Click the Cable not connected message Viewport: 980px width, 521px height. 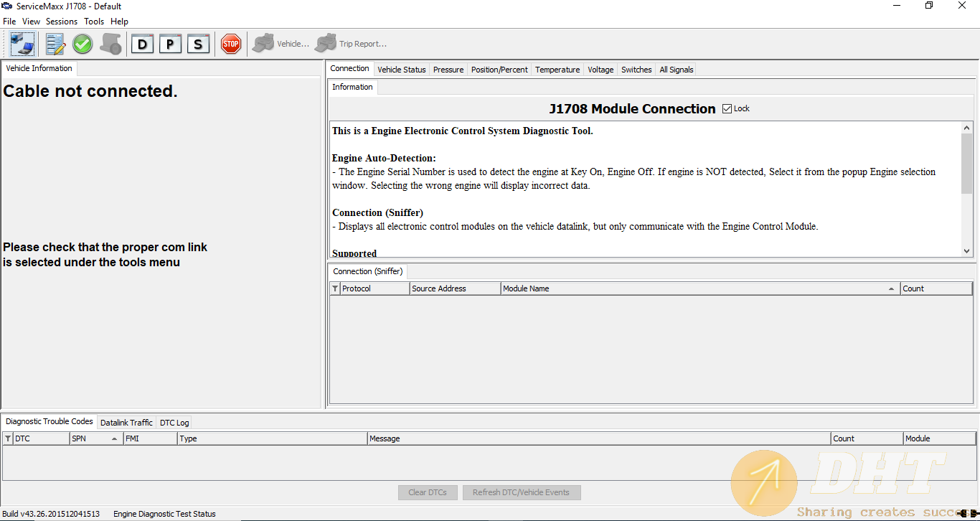[x=90, y=91]
